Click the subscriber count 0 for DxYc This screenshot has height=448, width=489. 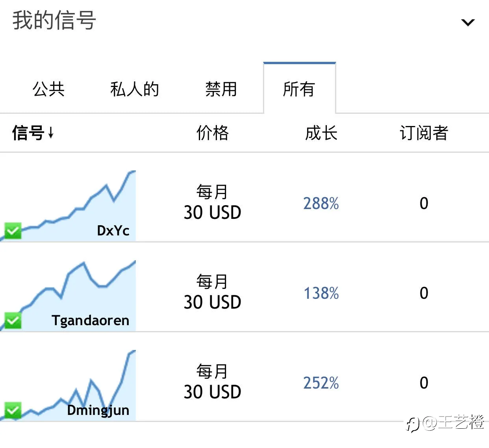coord(424,204)
